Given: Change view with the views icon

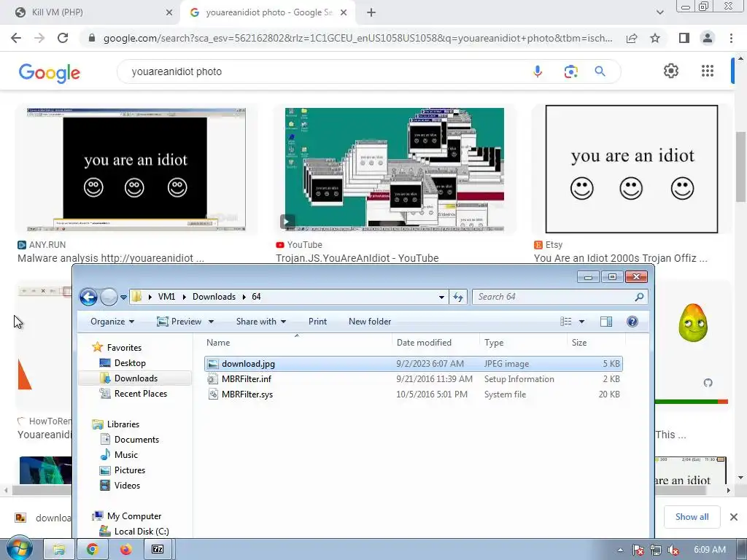Looking at the screenshot, I should tap(566, 322).
